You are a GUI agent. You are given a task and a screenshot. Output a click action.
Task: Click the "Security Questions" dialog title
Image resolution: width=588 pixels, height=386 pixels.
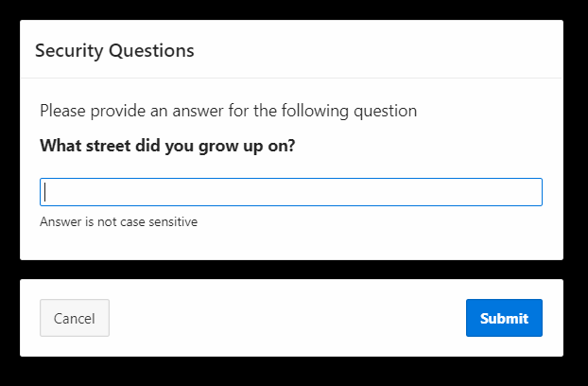coord(114,51)
